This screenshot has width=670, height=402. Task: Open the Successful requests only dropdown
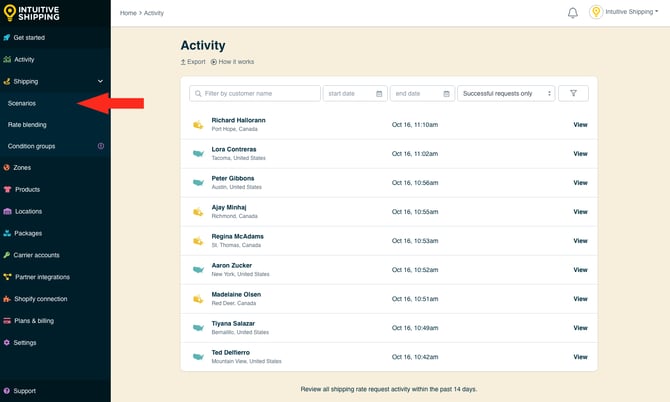507,93
